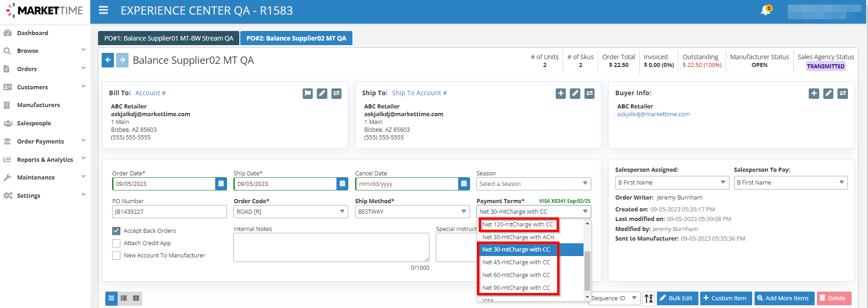Open the notifications bell
This screenshot has width=868, height=308.
click(766, 10)
